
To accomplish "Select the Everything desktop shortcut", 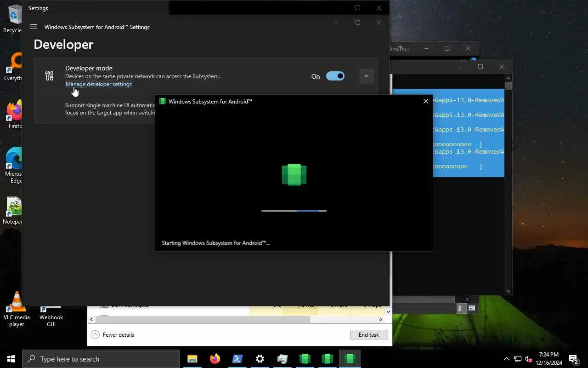I will coord(14,67).
